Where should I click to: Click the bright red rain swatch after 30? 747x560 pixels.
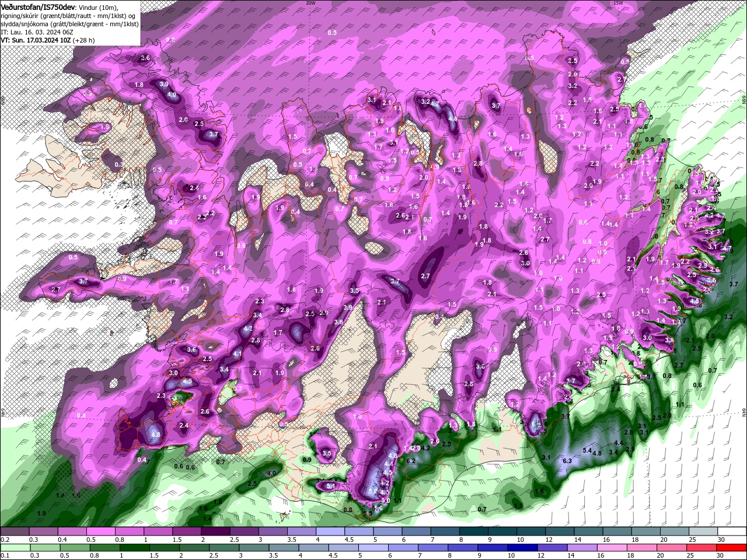click(x=732, y=548)
